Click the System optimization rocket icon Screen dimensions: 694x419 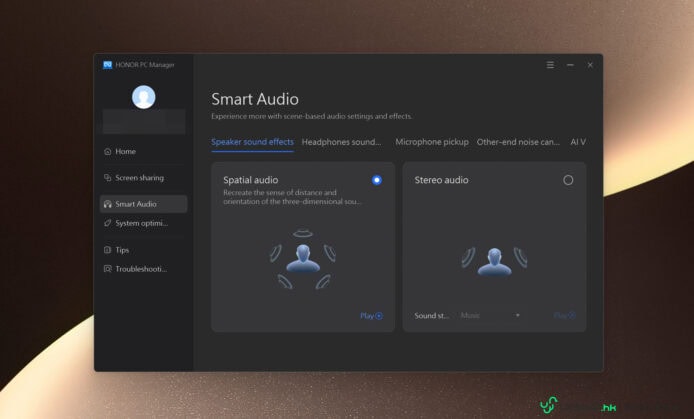point(108,223)
